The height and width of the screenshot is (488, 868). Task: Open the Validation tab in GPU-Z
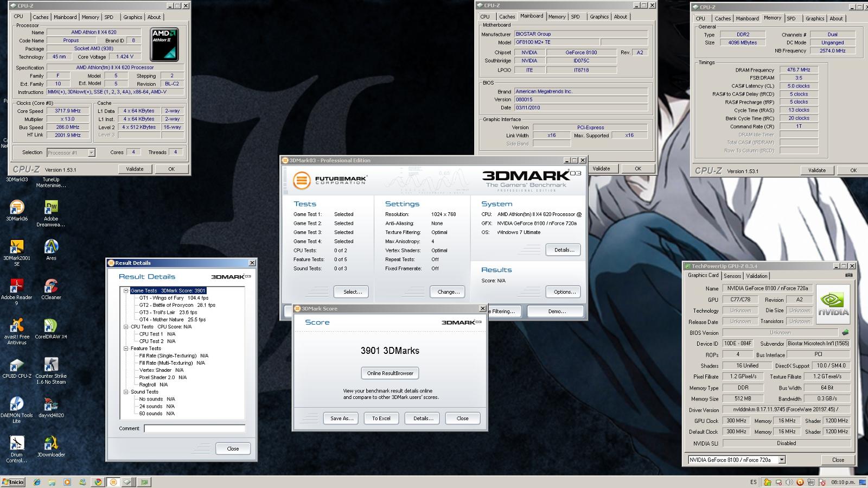coord(757,276)
